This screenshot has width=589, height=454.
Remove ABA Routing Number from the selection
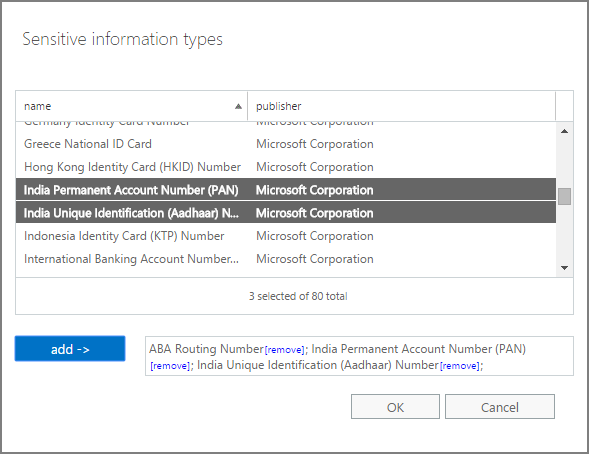tap(284, 350)
